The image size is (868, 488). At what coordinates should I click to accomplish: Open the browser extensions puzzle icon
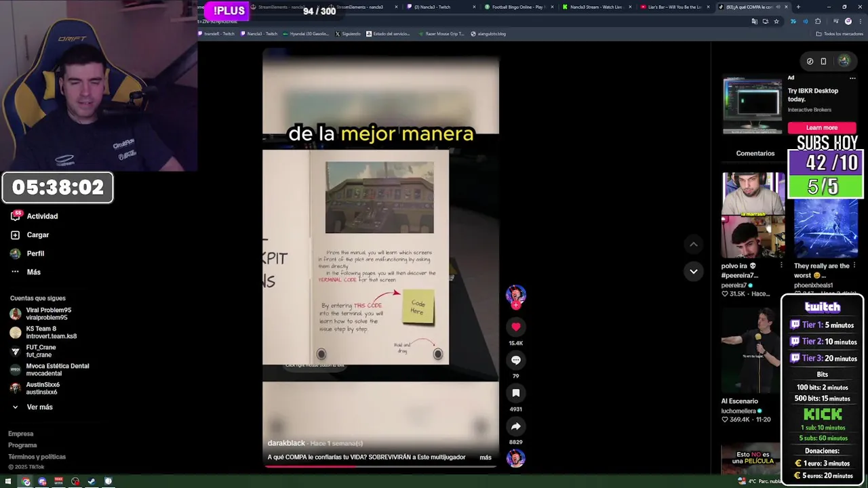point(818,21)
